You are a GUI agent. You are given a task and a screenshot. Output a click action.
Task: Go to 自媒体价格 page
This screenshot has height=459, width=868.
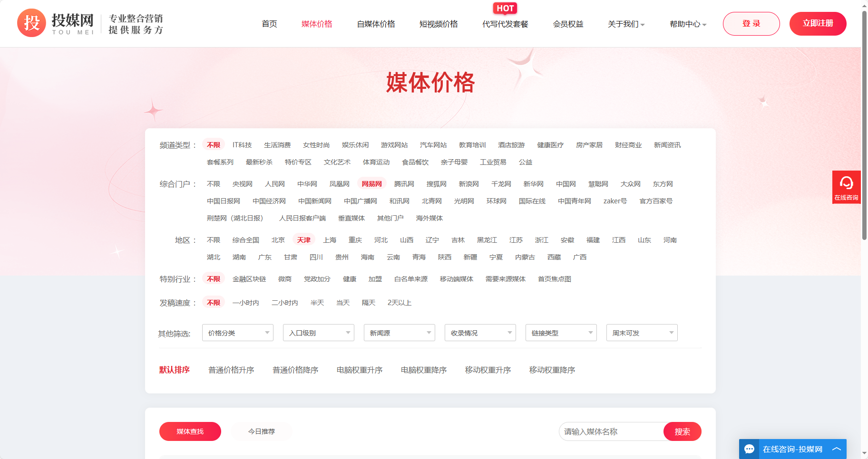point(376,24)
